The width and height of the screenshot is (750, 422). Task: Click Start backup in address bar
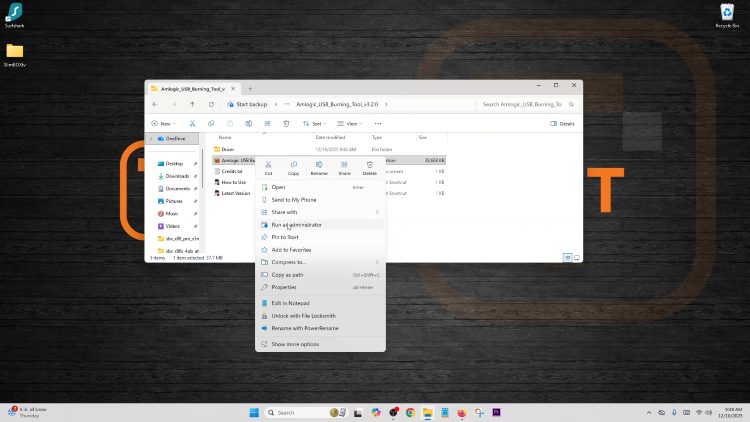248,104
